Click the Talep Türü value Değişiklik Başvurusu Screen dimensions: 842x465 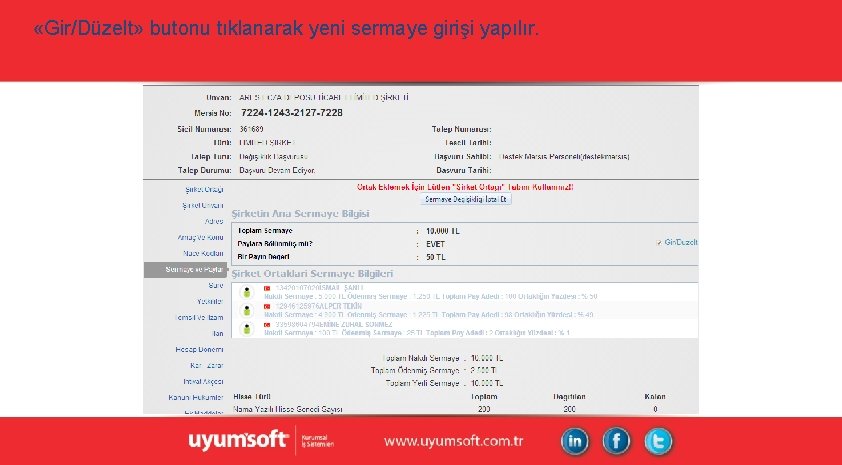(273, 157)
